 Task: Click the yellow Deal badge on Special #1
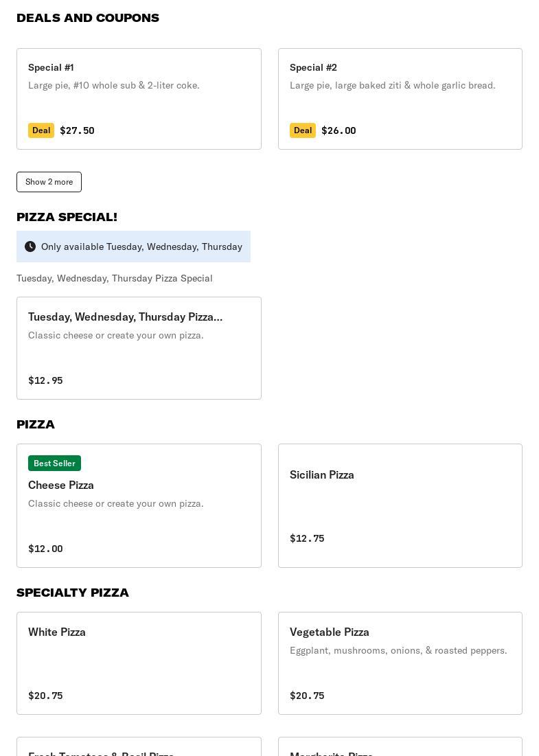(41, 130)
